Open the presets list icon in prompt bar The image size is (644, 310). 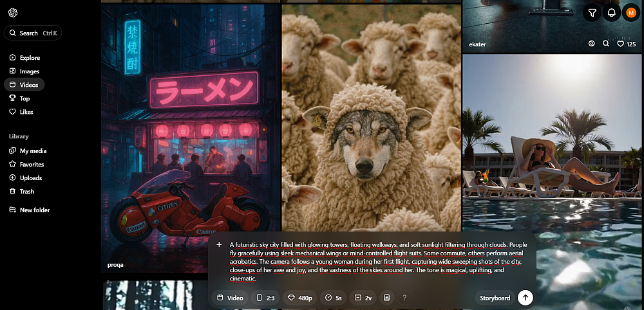point(386,298)
